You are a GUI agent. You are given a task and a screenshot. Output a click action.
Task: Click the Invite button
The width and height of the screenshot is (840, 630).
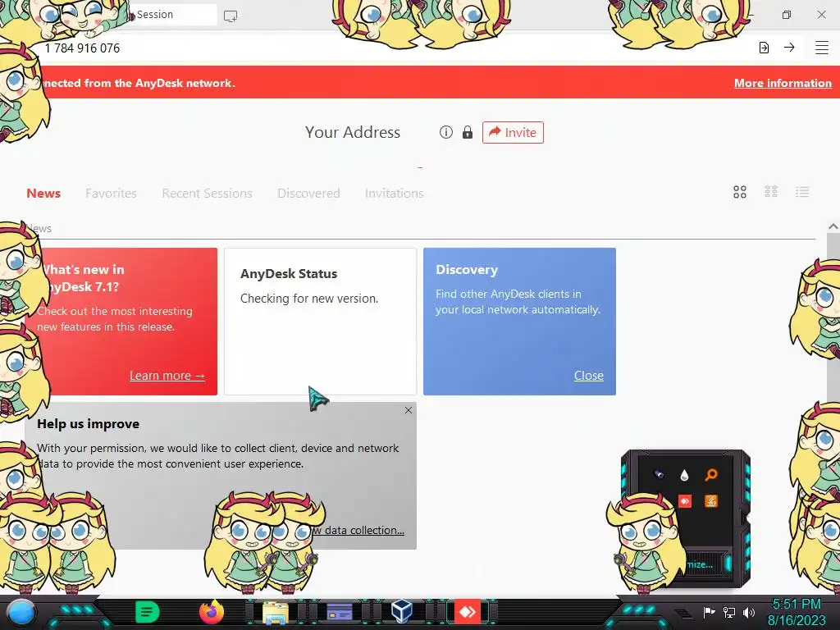pyautogui.click(x=513, y=132)
